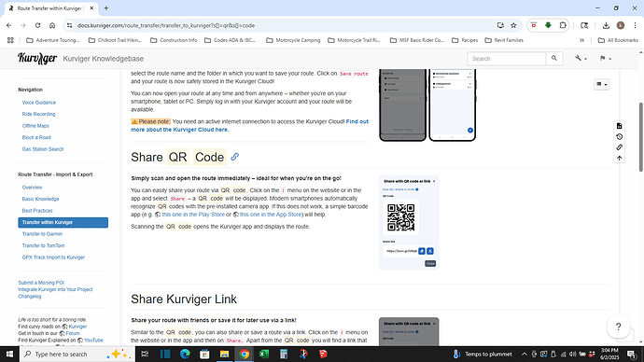Screen dimensions: 644x362
Task: Open the Voice Guidance navigation link
Action: click(39, 103)
